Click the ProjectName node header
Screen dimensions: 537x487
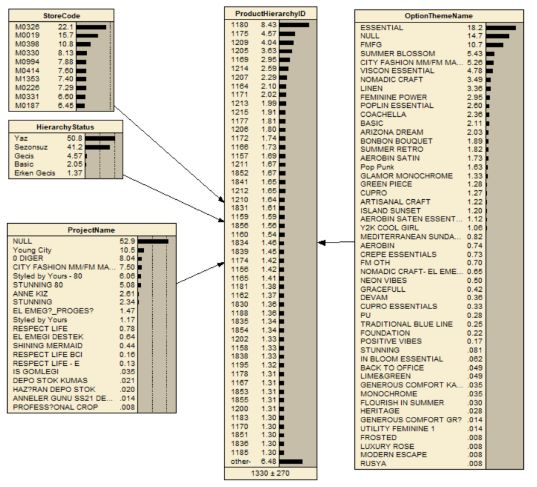tap(91, 230)
